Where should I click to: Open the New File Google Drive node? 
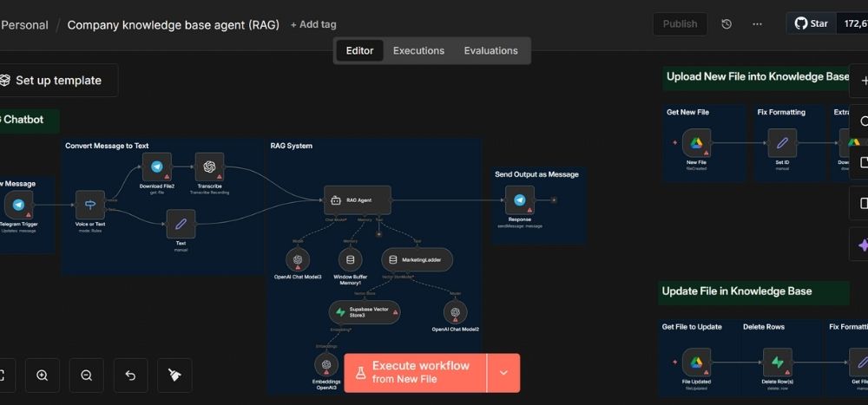696,143
